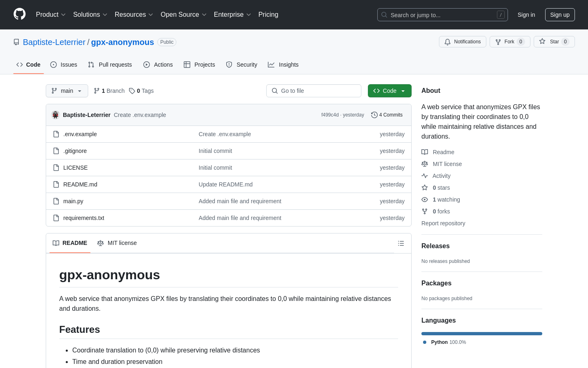Open the requirements.txt file

coord(84,218)
